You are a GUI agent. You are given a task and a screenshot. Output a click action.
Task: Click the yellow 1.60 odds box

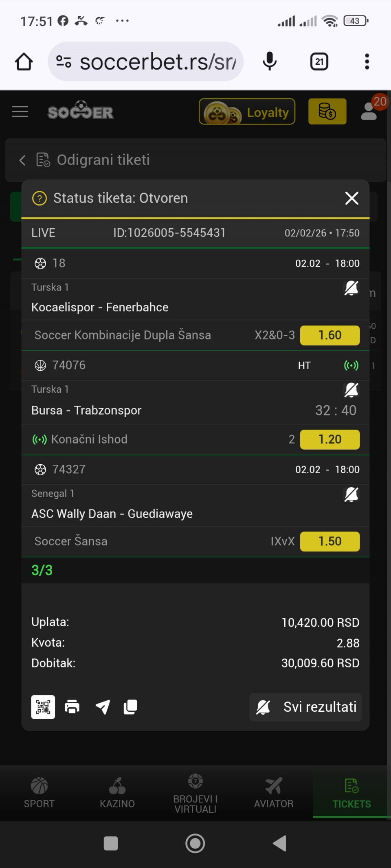coord(329,335)
